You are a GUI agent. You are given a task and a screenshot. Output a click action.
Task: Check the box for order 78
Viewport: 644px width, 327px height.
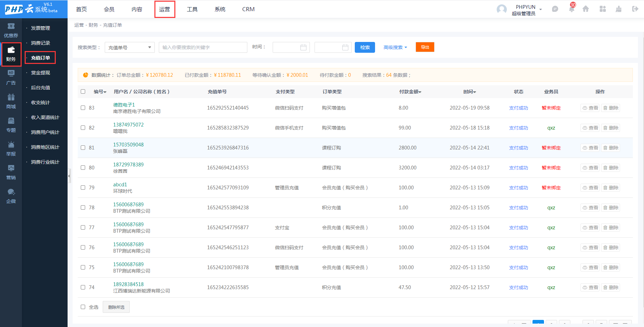[83, 207]
